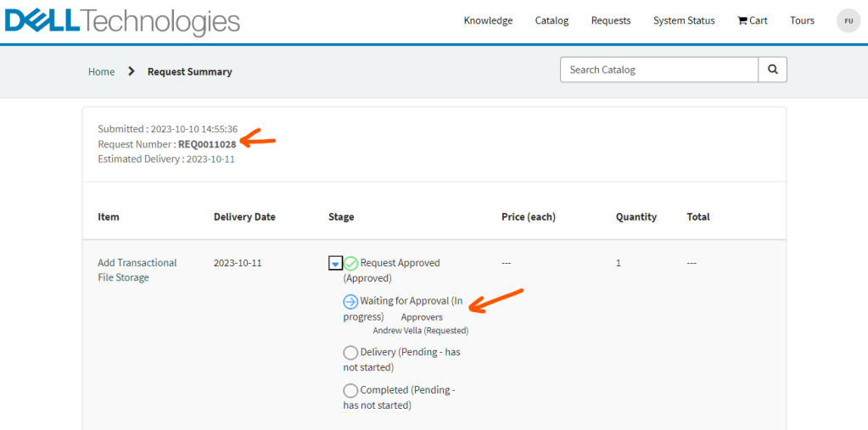Select request number REQ0011028

207,144
